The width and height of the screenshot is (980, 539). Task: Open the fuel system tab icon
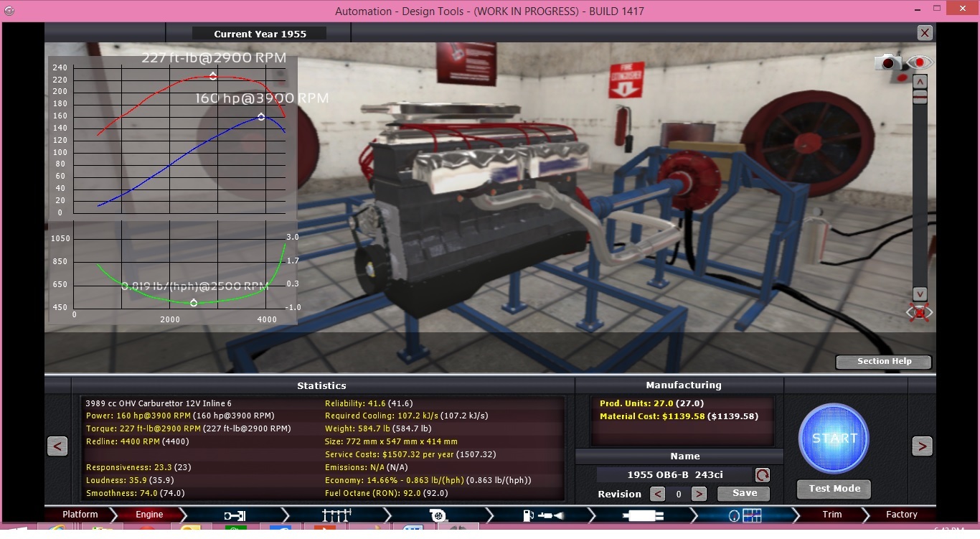coord(540,515)
